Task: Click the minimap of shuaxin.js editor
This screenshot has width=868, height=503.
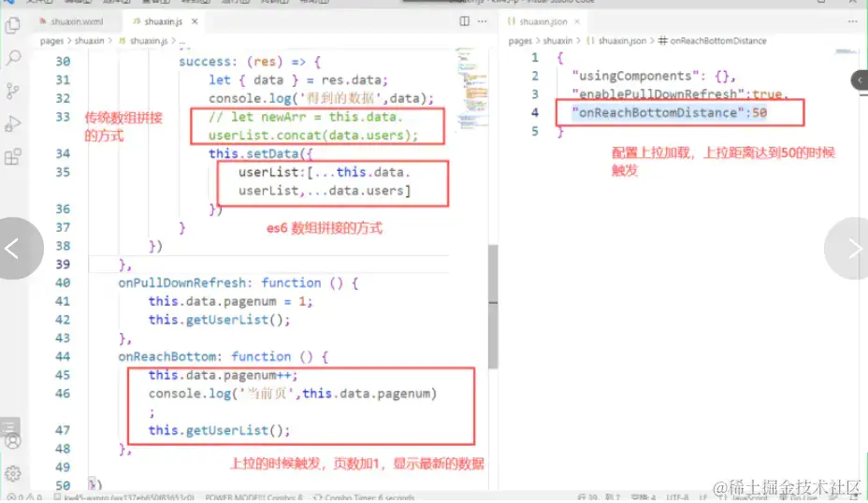Action: [471, 89]
